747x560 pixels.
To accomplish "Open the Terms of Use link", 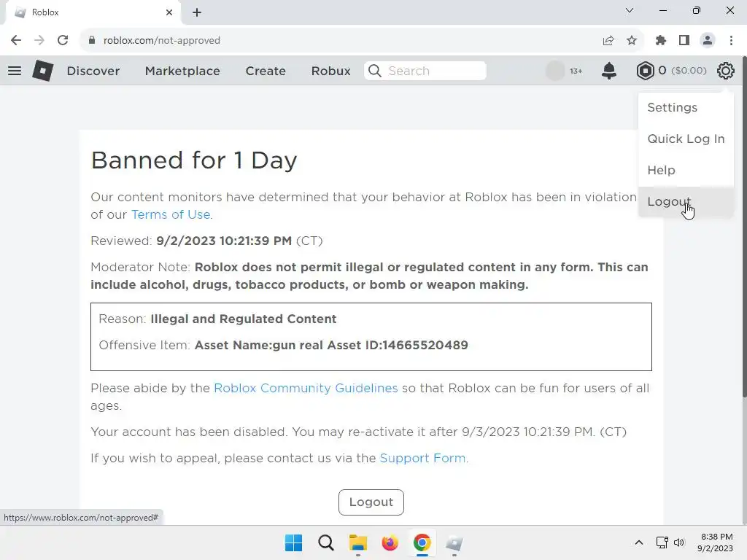I will click(171, 215).
